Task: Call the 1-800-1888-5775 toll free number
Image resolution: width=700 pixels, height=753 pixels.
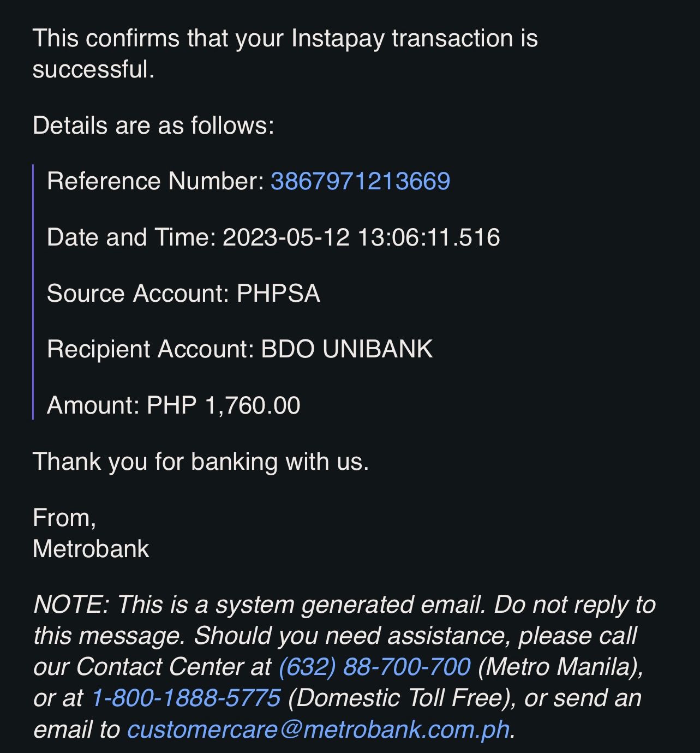Action: coord(186,698)
